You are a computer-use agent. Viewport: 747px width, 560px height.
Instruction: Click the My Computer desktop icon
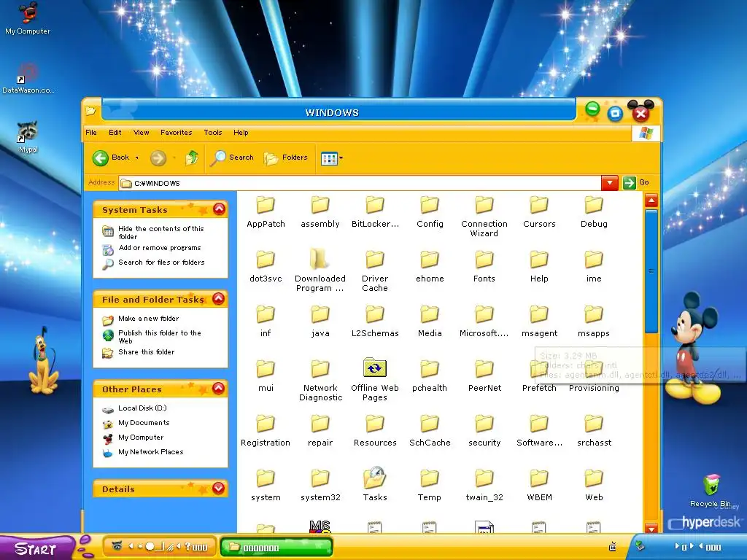point(28,18)
